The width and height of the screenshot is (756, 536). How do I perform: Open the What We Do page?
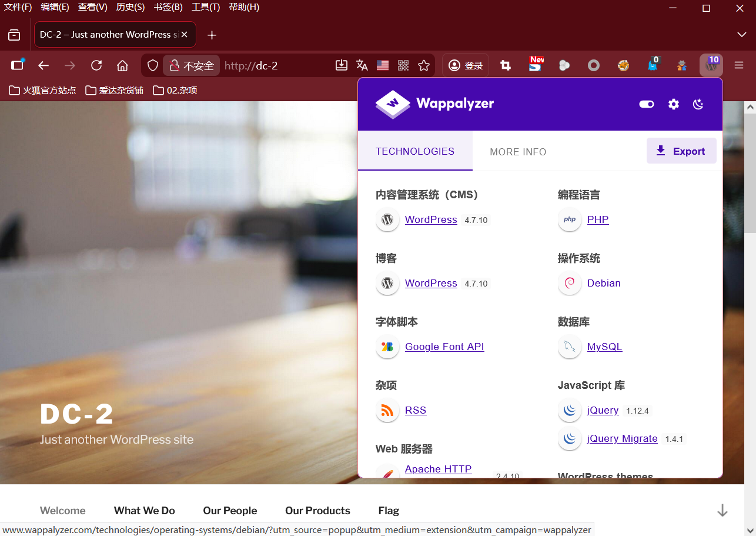[x=145, y=511]
